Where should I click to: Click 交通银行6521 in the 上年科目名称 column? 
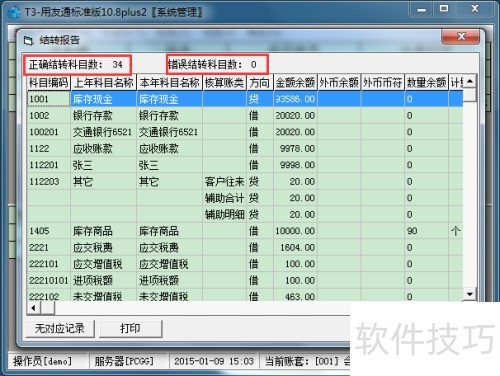click(x=104, y=132)
